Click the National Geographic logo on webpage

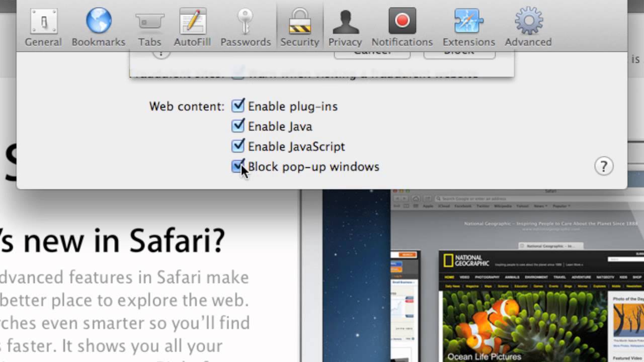pos(466,260)
